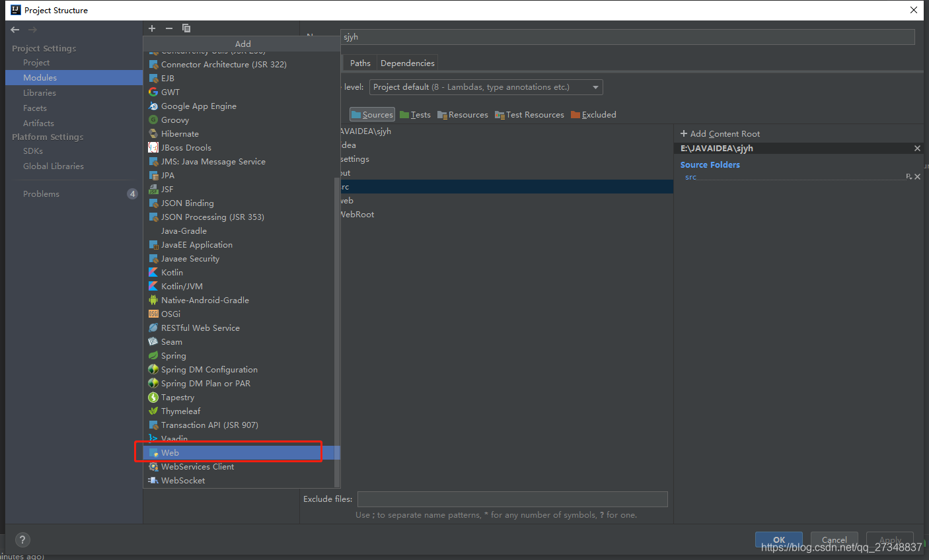The image size is (929, 560).
Task: Click the minus Remove module icon
Action: (169, 28)
